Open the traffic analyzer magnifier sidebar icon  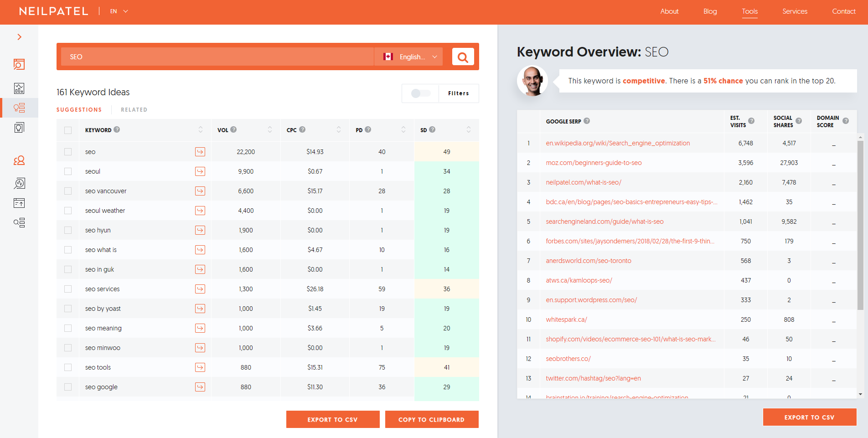pos(19,183)
